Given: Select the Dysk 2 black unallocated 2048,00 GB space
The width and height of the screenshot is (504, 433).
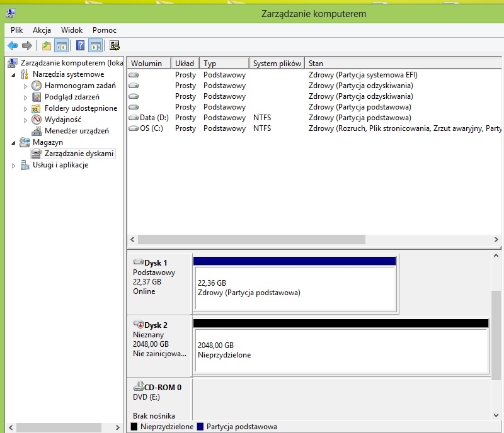Looking at the screenshot, I should (x=341, y=346).
